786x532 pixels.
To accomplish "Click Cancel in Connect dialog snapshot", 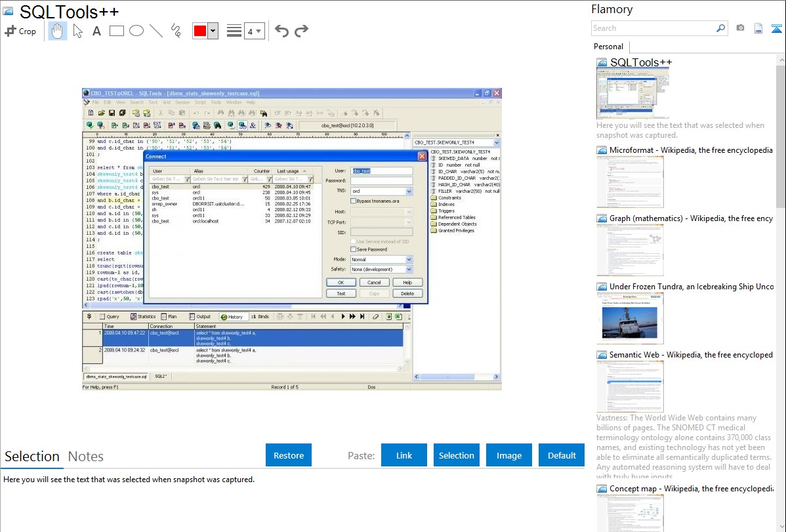I will click(374, 282).
